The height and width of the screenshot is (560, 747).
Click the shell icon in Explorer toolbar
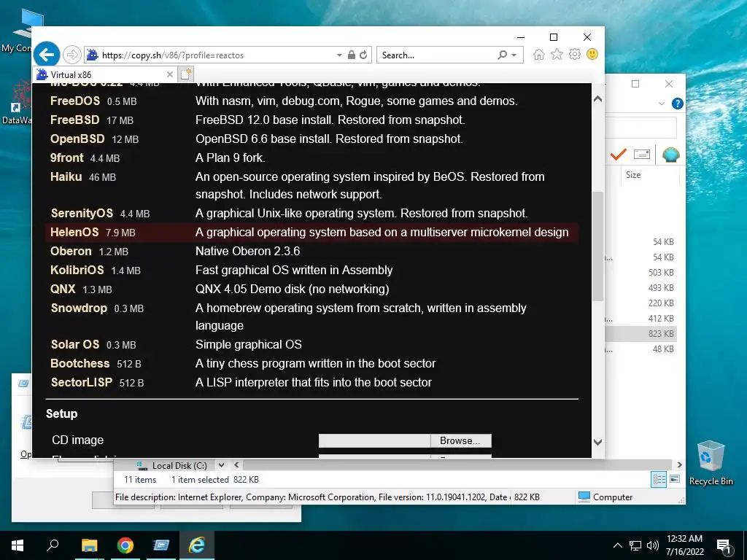tap(670, 155)
